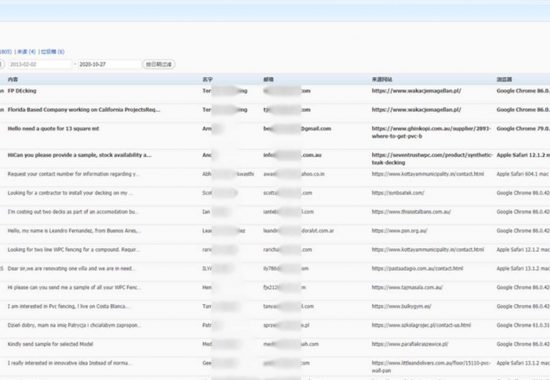Open the 'I am interested in Pvc fencing' message

pos(68,307)
